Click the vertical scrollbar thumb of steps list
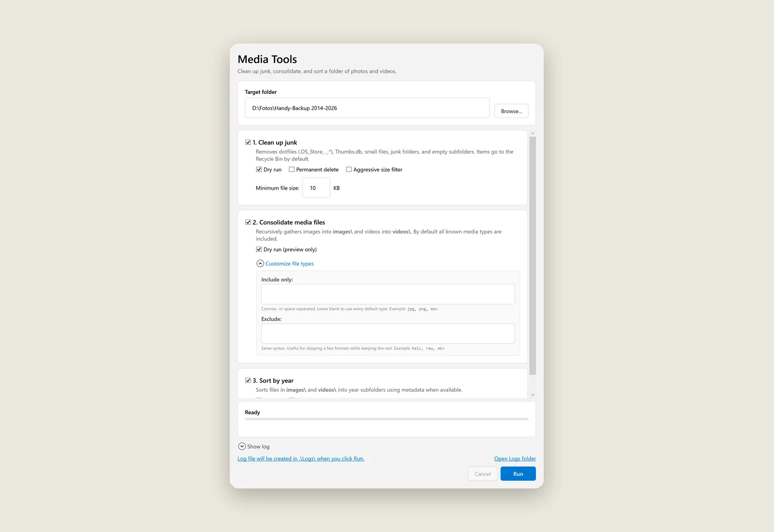774x532 pixels. [x=533, y=256]
